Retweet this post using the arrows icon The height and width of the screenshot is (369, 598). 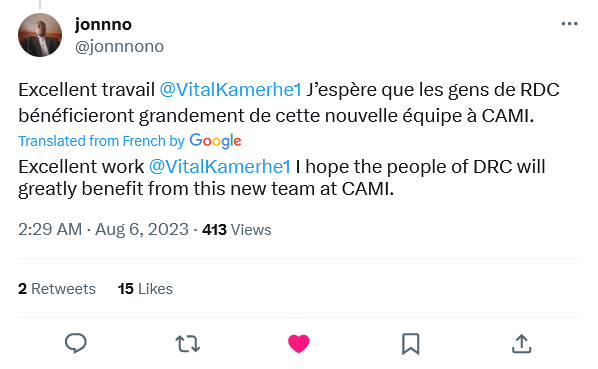(188, 343)
